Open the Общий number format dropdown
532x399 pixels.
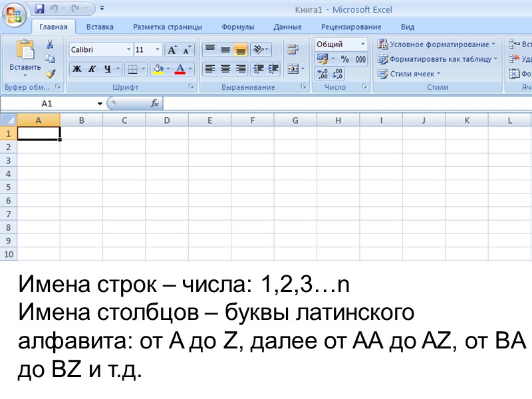coord(362,45)
